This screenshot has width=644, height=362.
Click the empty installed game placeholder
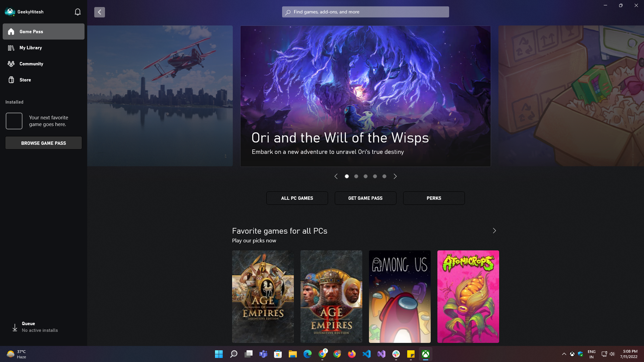[x=14, y=121]
